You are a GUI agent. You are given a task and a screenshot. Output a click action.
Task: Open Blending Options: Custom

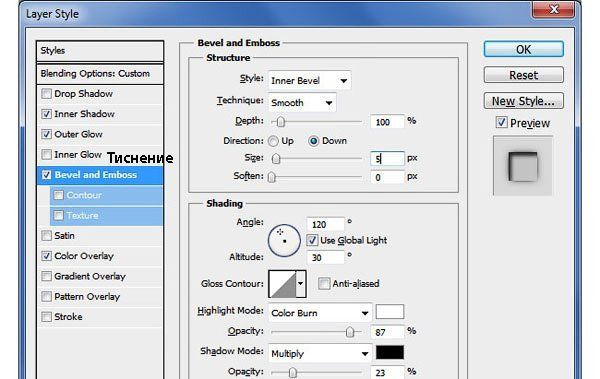click(100, 74)
